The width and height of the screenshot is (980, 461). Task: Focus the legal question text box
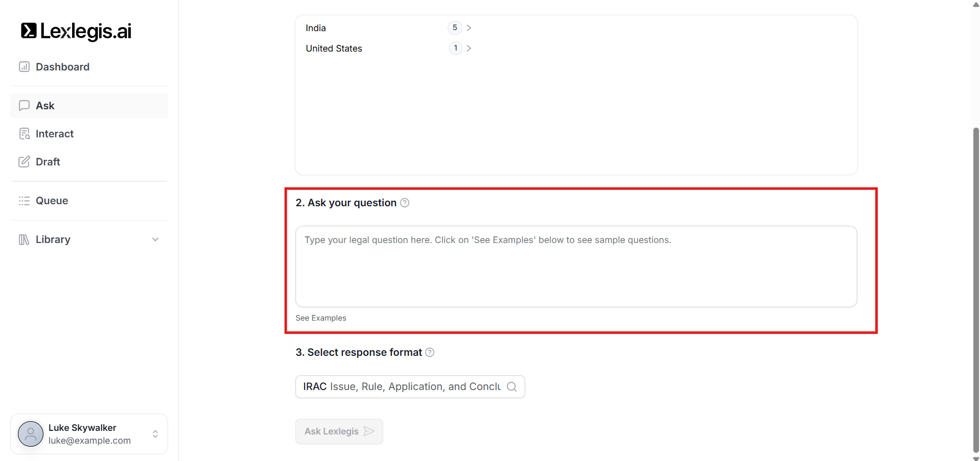(x=576, y=266)
